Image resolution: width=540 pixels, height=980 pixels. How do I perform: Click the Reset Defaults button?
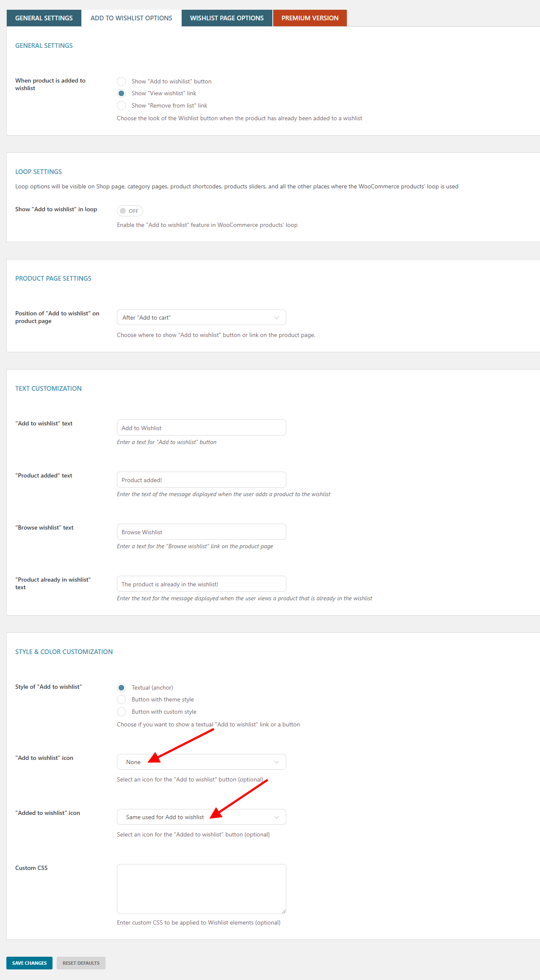[x=81, y=963]
